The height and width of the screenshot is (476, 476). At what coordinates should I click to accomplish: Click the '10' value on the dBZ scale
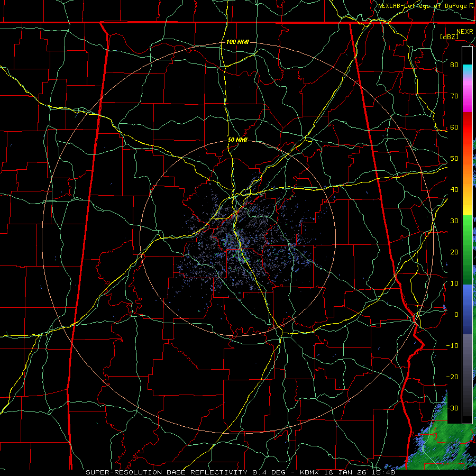(454, 283)
